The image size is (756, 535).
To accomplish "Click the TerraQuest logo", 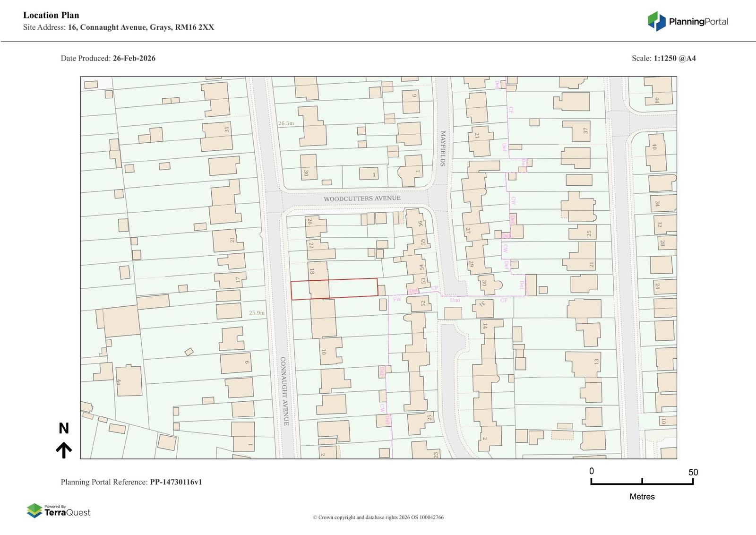I will [x=59, y=511].
